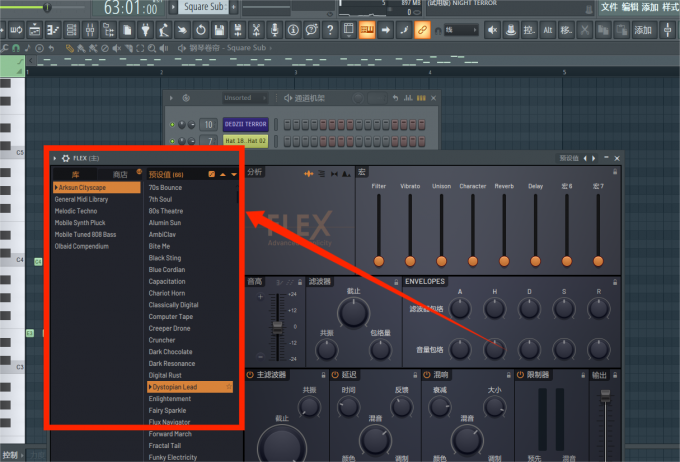Image resolution: width=680 pixels, height=462 pixels.
Task: Open the File menu 文件
Action: 609,7
